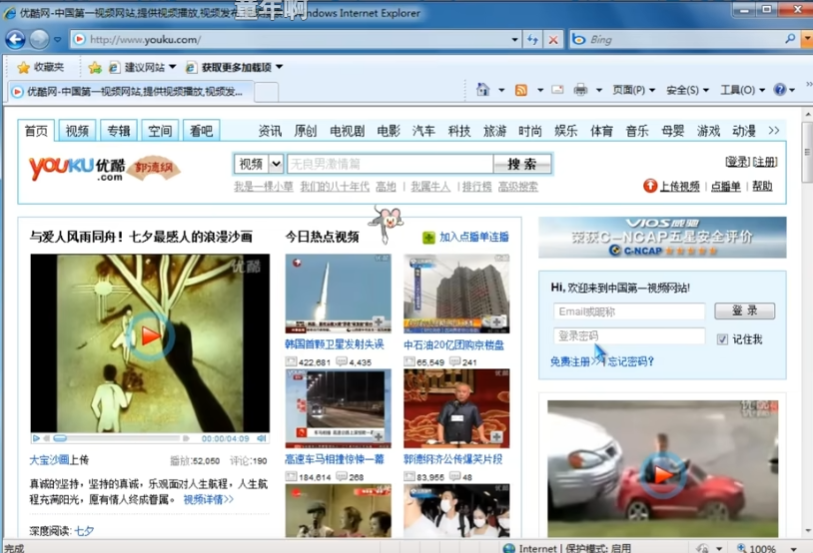Play the sand painting featured video

pyautogui.click(x=150, y=336)
